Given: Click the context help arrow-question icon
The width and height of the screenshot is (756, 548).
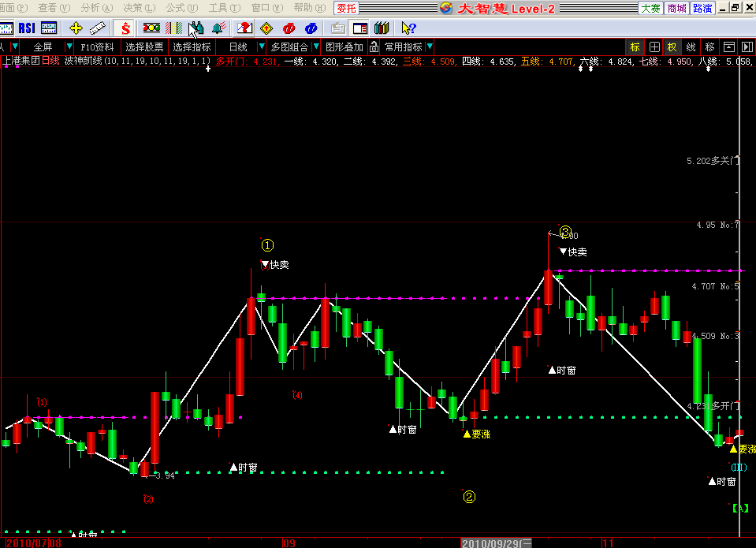Looking at the screenshot, I should 408,28.
